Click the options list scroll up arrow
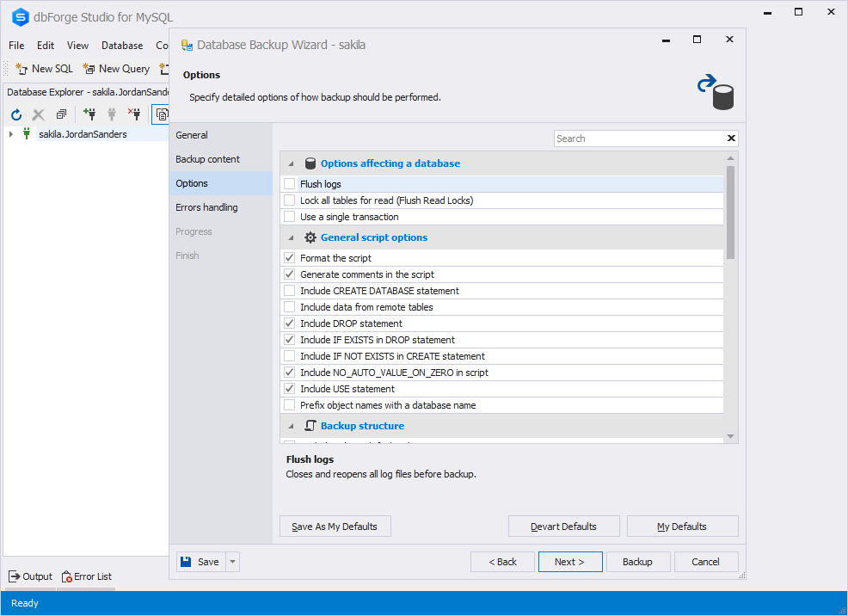The image size is (848, 616). coord(731,158)
